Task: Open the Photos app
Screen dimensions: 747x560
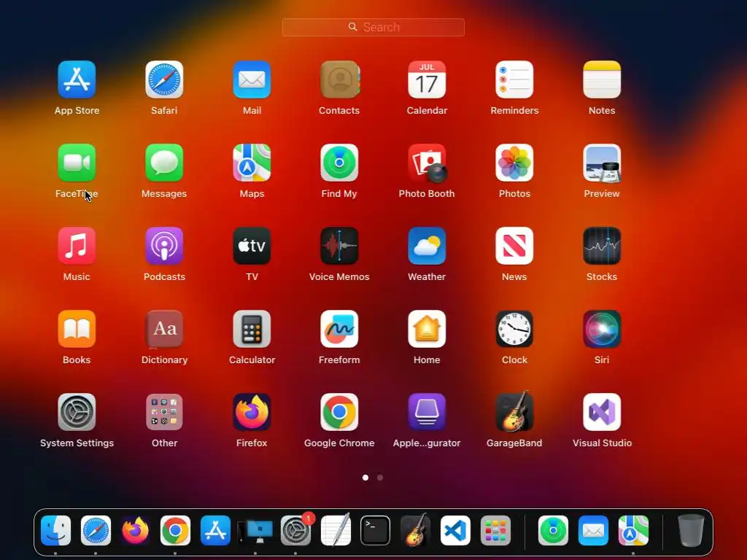Action: (514, 163)
